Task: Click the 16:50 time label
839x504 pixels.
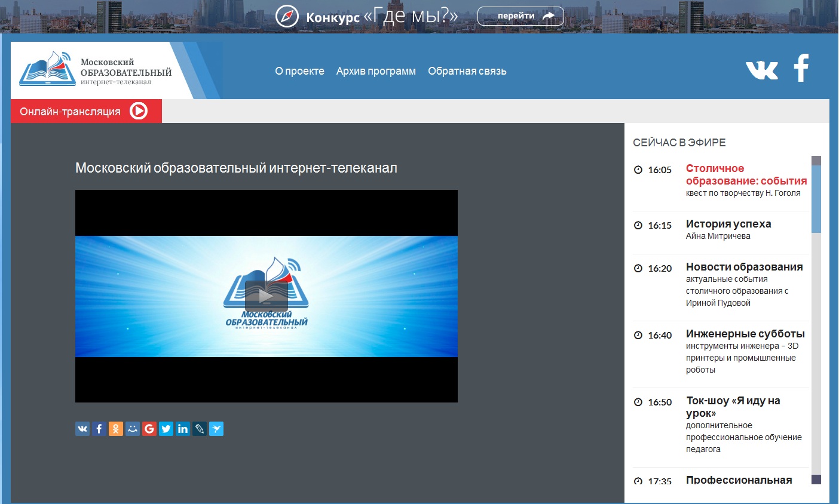Action: click(660, 402)
